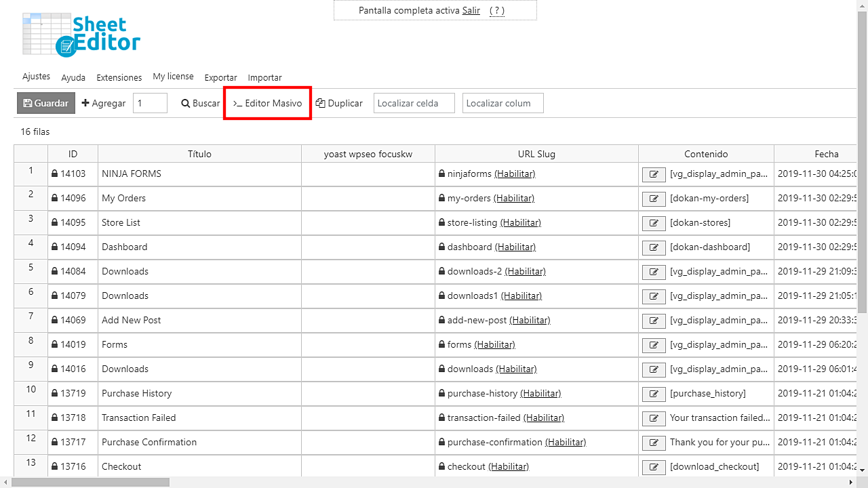Click the lock icon beside ID 14096
The image size is (868, 488).
pos(55,199)
